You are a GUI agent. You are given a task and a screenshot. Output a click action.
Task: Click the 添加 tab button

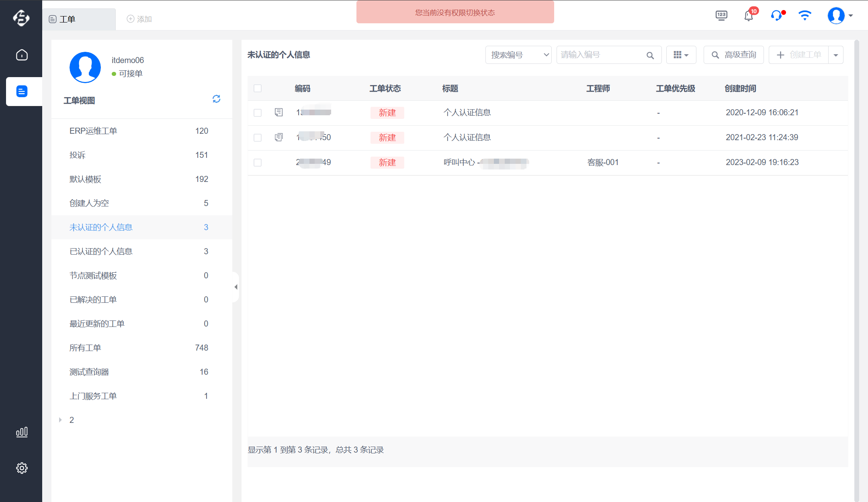[139, 19]
